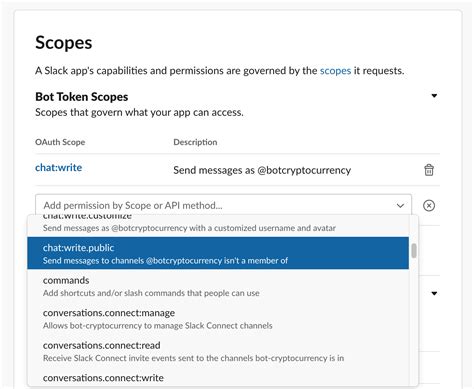The image size is (474, 389).
Task: Select the chat:write.public scope option
Action: [x=218, y=253]
